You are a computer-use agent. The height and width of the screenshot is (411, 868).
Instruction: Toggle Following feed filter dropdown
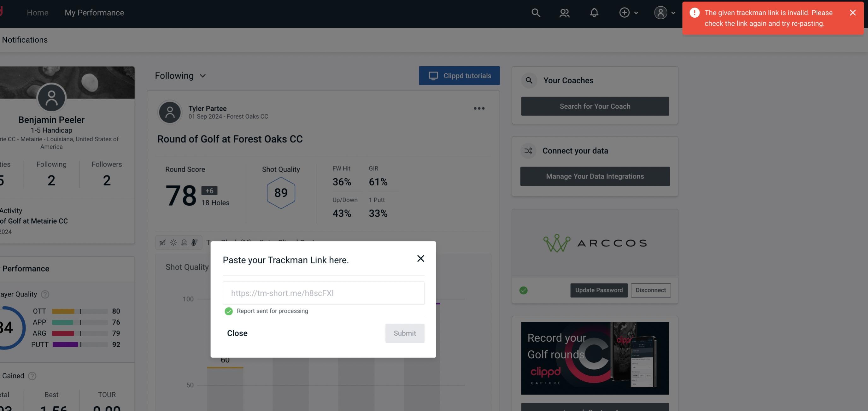[180, 75]
